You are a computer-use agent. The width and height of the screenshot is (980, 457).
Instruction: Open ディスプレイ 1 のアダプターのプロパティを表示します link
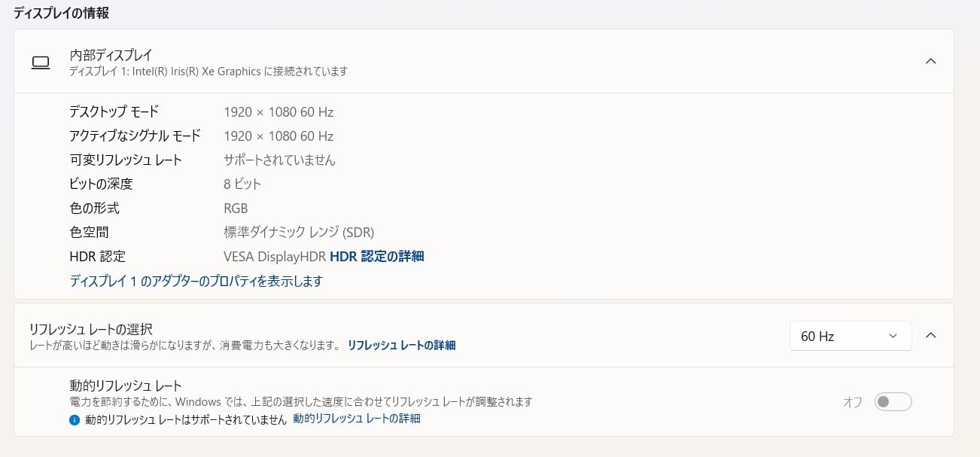click(196, 281)
